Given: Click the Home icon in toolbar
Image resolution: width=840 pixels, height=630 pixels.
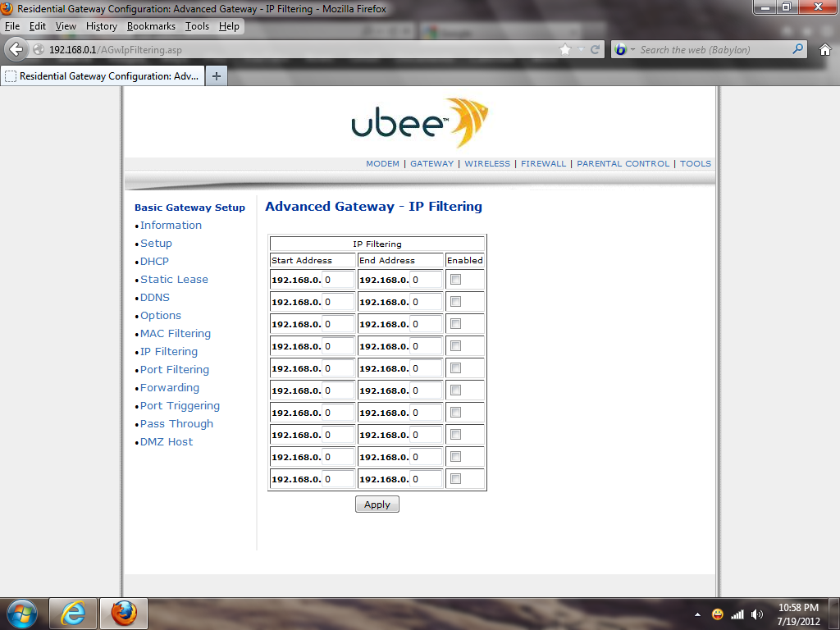Looking at the screenshot, I should [x=825, y=49].
